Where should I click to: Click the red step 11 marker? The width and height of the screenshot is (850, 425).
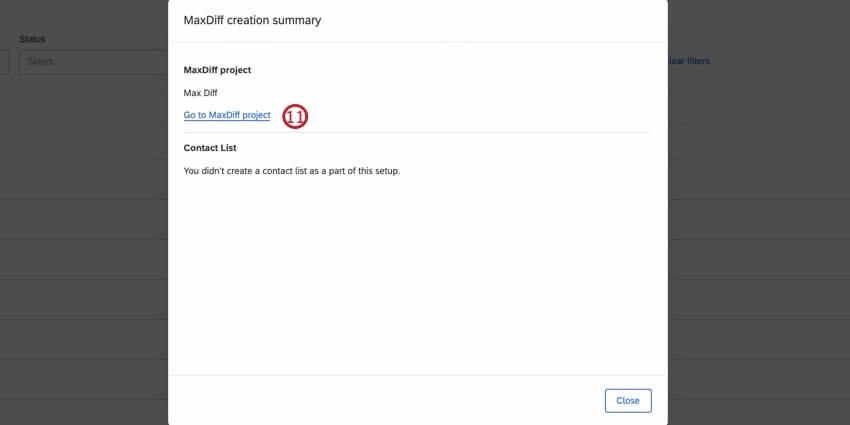tap(294, 116)
